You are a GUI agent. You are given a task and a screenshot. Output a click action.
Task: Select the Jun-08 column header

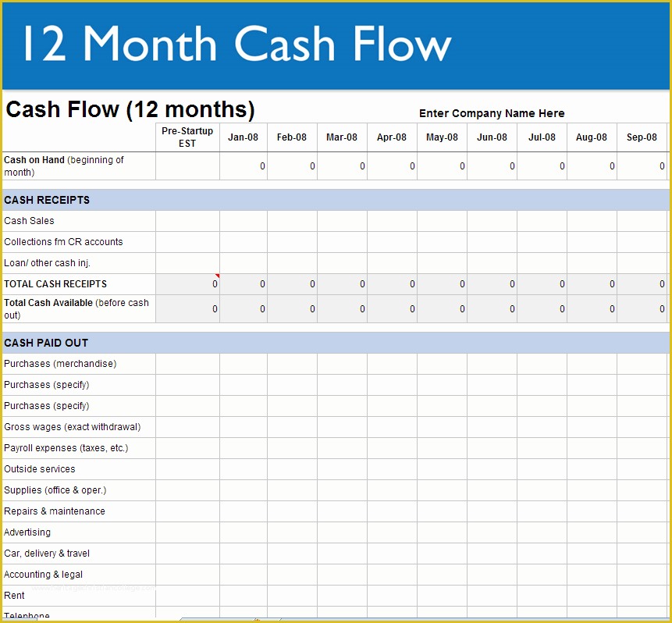492,137
